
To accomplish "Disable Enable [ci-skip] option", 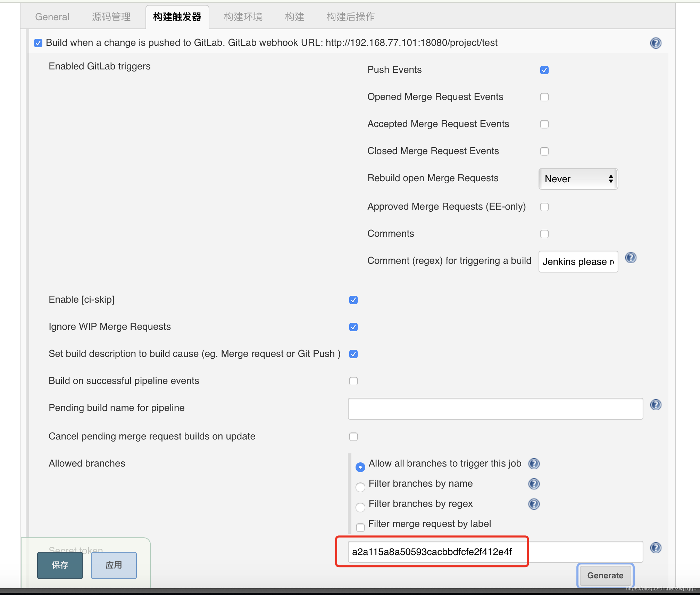I will tap(353, 300).
